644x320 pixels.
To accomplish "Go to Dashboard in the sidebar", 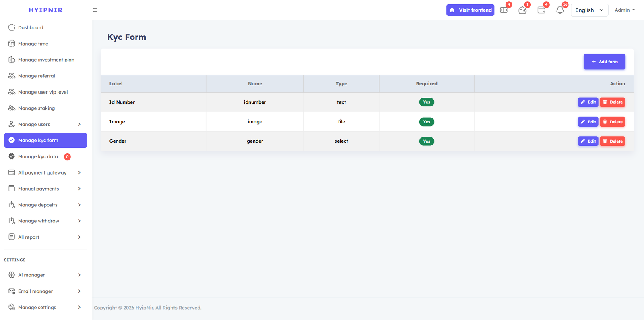I will pyautogui.click(x=45, y=27).
